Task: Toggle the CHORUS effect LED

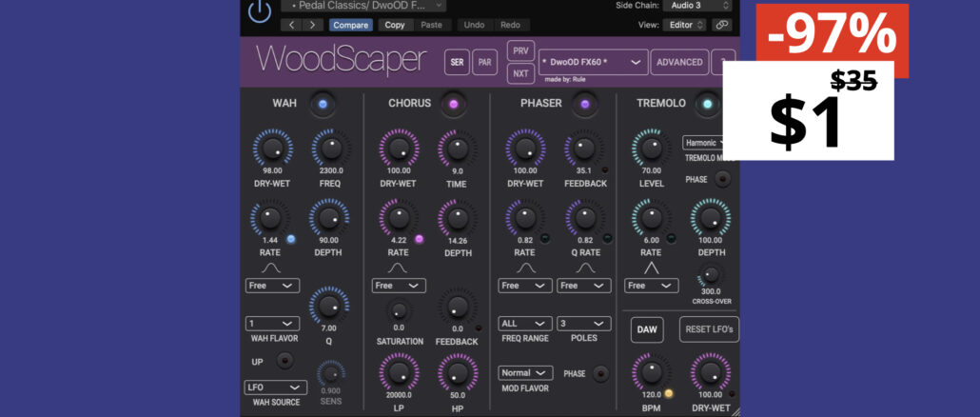Action: 454,104
